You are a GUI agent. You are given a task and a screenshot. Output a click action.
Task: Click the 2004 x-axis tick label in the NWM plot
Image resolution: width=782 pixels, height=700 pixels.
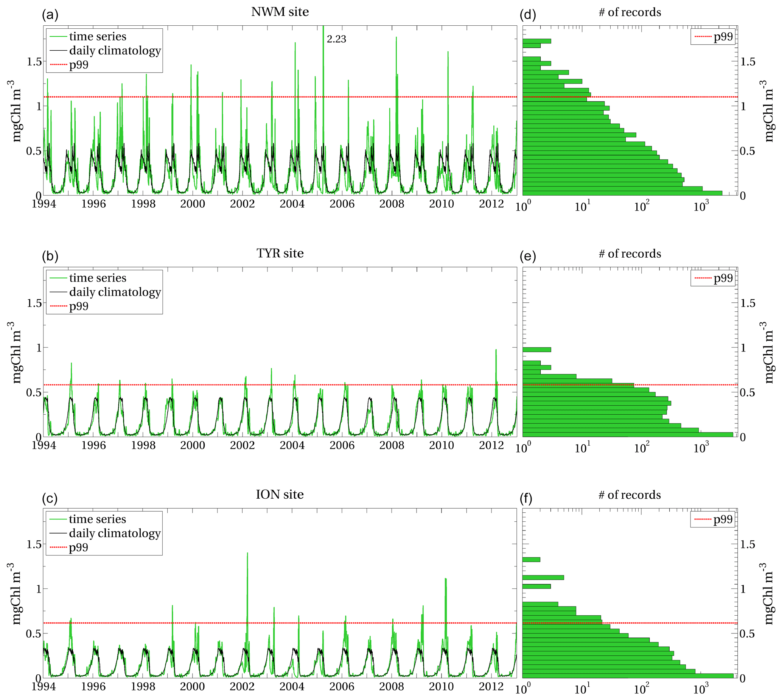[292, 204]
